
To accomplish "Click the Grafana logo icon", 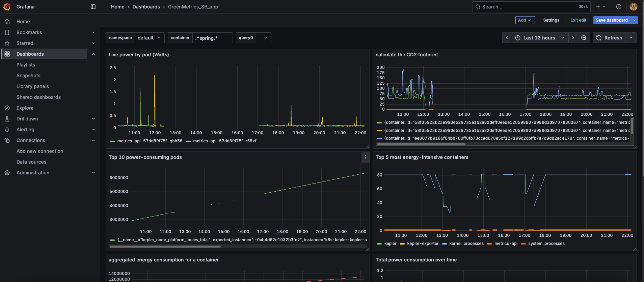I will pyautogui.click(x=7, y=7).
